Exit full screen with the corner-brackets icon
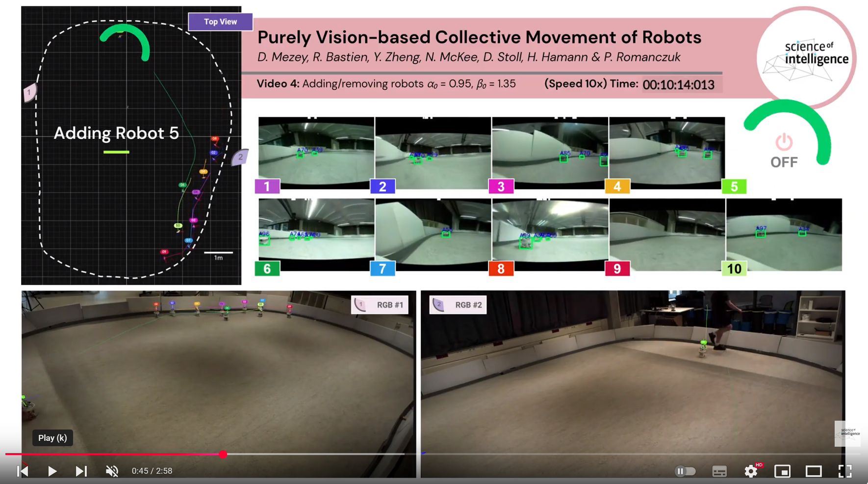This screenshot has width=868, height=484. (x=845, y=471)
